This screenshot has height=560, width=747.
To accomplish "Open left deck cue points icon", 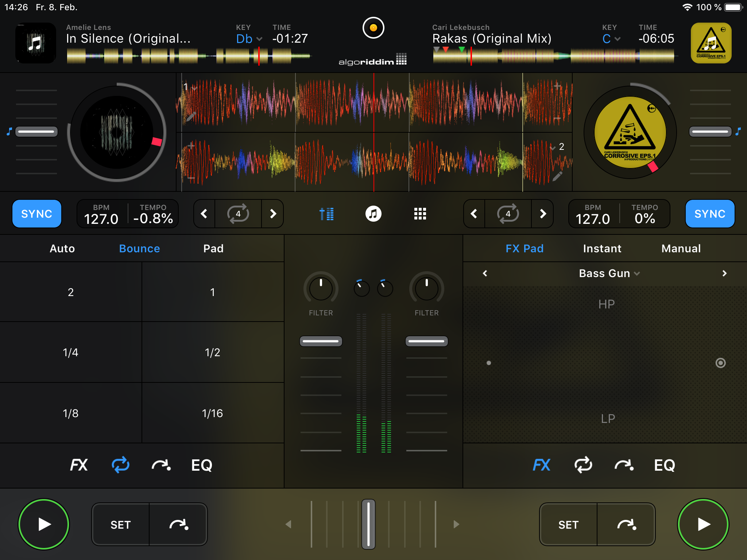I will click(x=161, y=465).
